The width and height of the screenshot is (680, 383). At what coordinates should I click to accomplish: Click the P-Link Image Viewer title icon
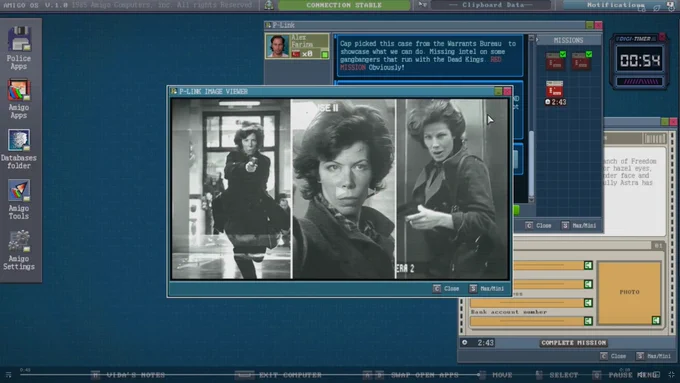(x=174, y=91)
